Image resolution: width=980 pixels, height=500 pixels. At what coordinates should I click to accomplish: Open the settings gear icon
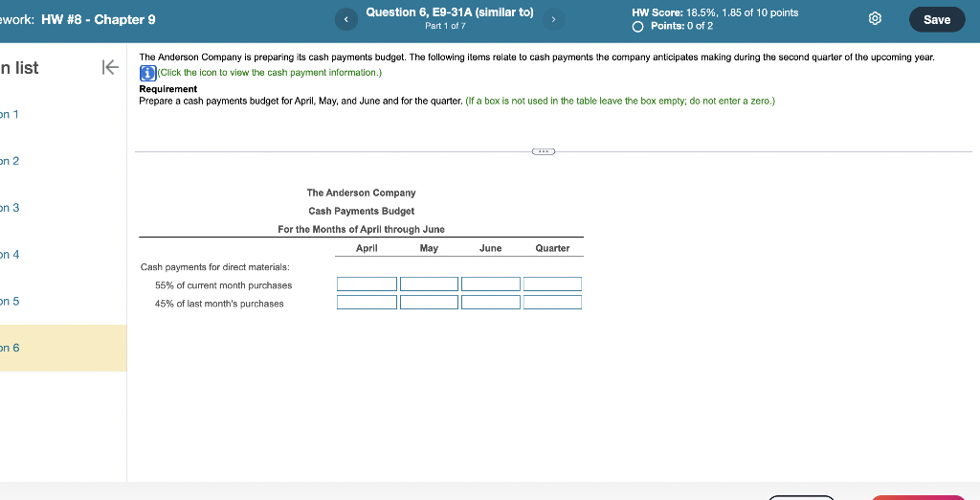point(876,19)
